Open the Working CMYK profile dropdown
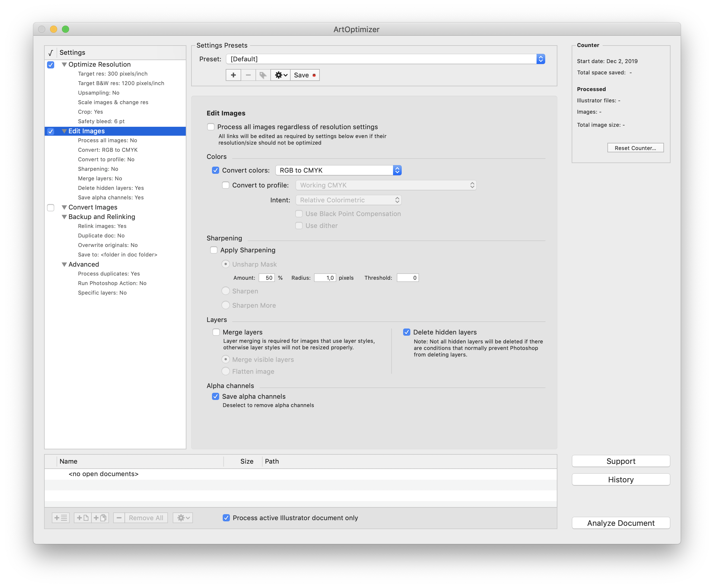The width and height of the screenshot is (714, 588). (386, 185)
